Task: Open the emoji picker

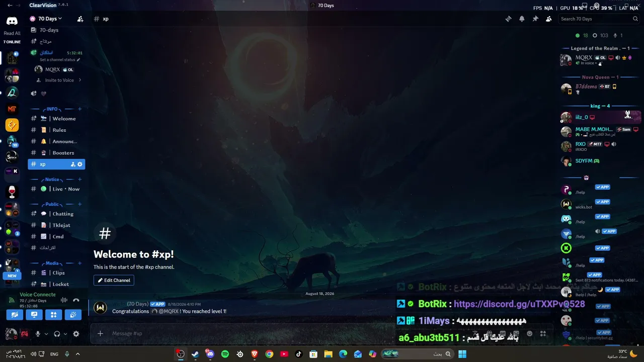Action: tap(529, 333)
